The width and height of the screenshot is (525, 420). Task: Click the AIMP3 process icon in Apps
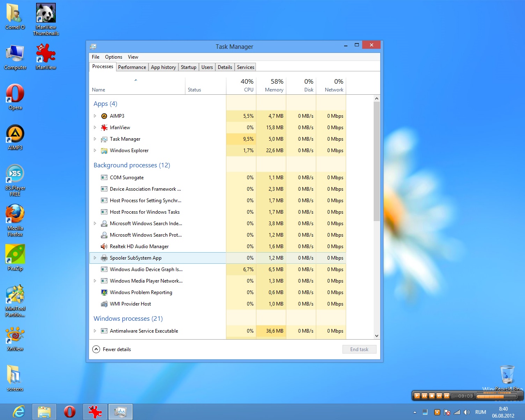104,116
